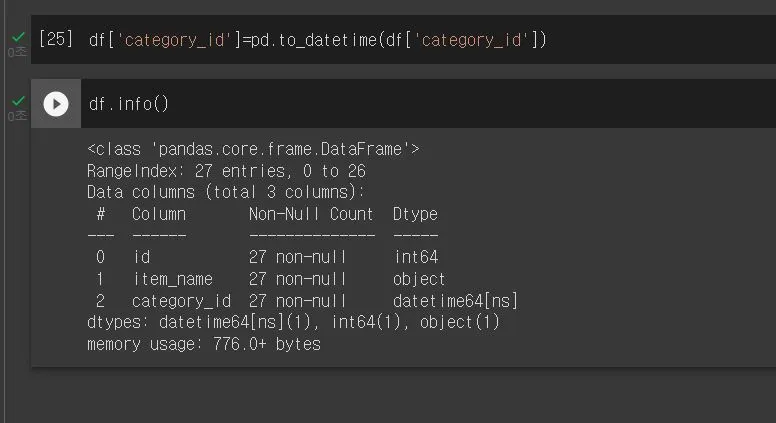The width and height of the screenshot is (776, 423).
Task: Click the 0초 execution time under first checkmark
Action: [17, 52]
